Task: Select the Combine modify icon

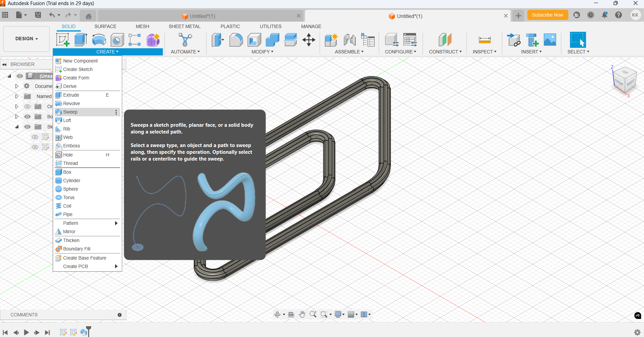Action: point(272,40)
